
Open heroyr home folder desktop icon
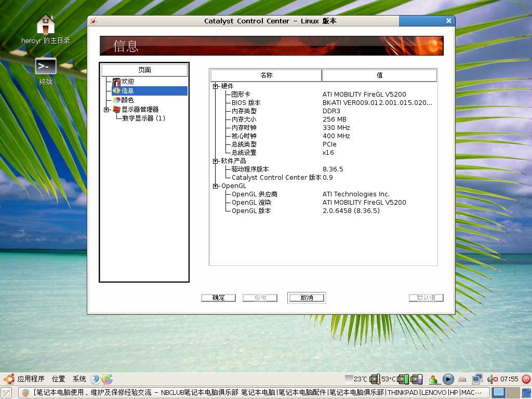click(x=46, y=24)
